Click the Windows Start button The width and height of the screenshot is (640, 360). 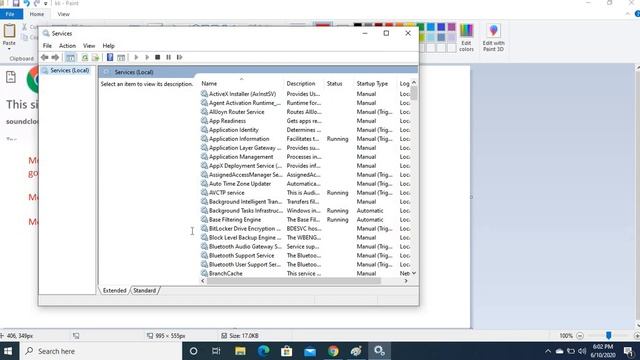coord(8,351)
